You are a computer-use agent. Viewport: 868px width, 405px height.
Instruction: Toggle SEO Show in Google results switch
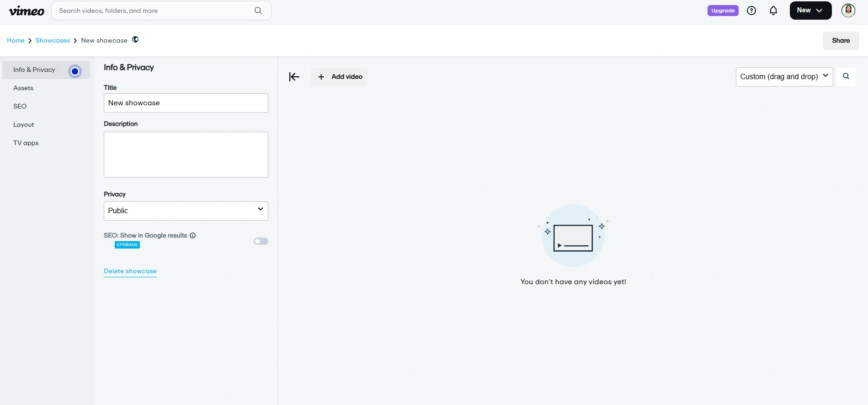point(261,241)
